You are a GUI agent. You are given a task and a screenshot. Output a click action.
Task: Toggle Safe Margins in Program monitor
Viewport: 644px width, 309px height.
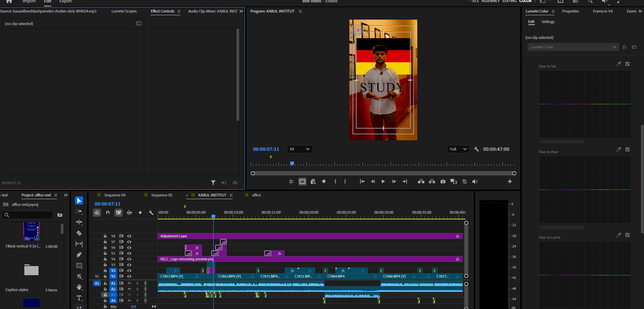pos(302,182)
